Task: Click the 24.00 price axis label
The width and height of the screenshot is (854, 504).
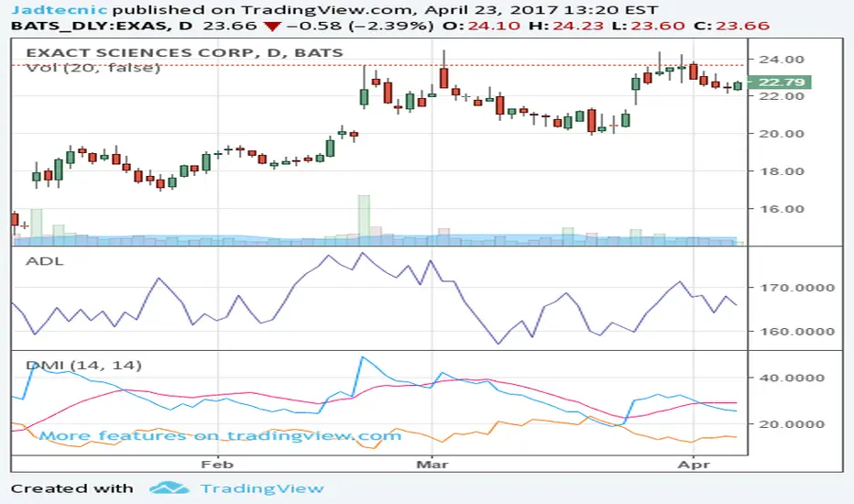Action: tap(782, 60)
